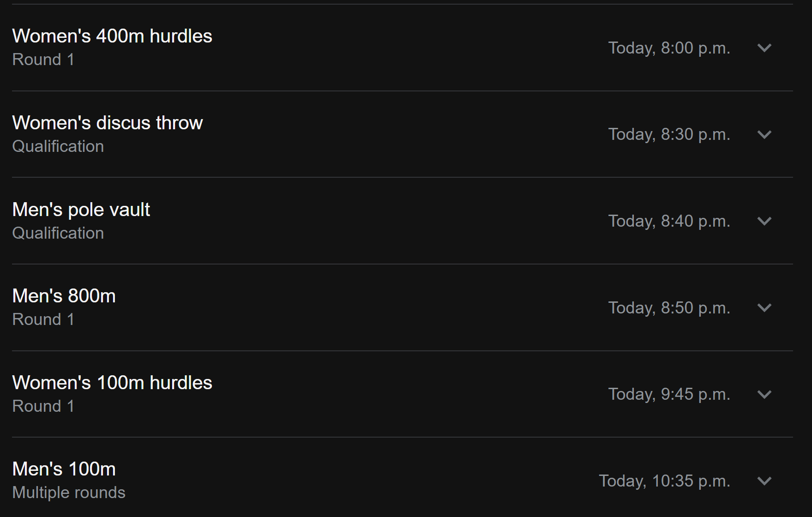Click the Today, 8:00 p.m. time
The height and width of the screenshot is (517, 812).
tap(669, 48)
